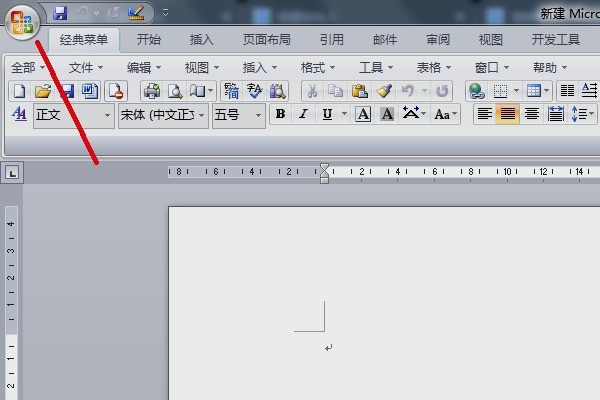Select the 审阅 tab
The image size is (600, 400).
438,40
